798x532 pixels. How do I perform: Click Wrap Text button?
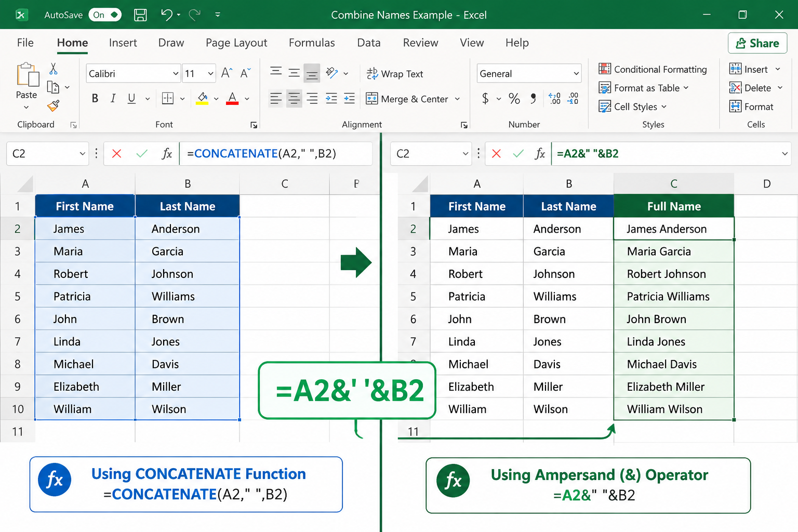395,74
